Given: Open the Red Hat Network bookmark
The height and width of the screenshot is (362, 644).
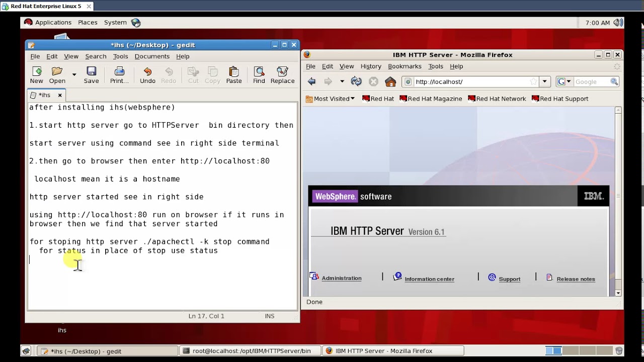Looking at the screenshot, I should click(497, 99).
